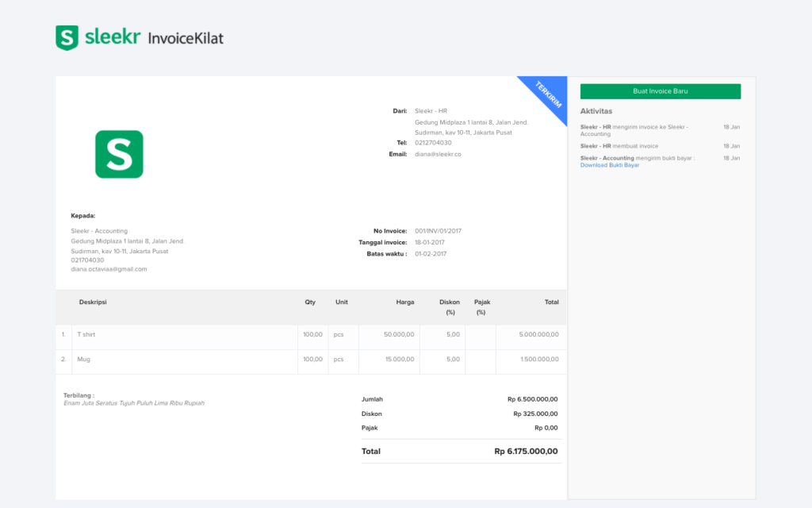Click the Batas waktu date 01-02-2017
The image size is (812, 508).
(431, 254)
